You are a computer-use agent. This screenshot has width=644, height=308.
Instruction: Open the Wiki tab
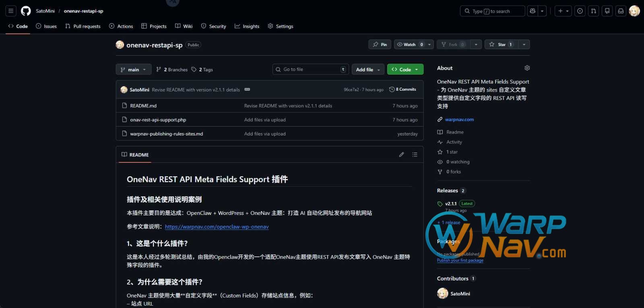184,26
